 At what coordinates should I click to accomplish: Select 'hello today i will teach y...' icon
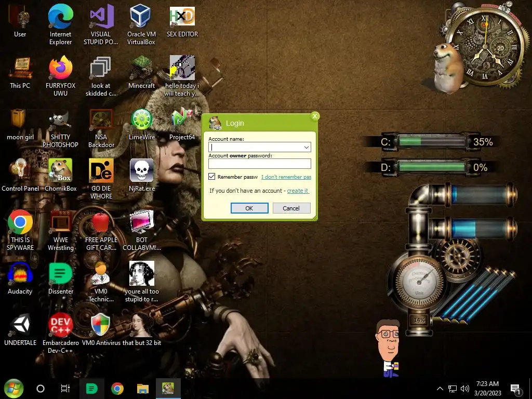pos(182,76)
